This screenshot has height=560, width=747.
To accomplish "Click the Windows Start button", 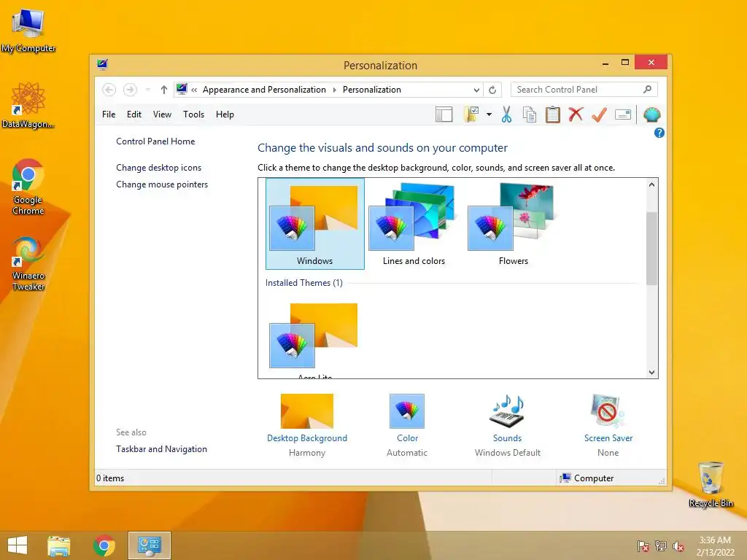I will [x=18, y=545].
